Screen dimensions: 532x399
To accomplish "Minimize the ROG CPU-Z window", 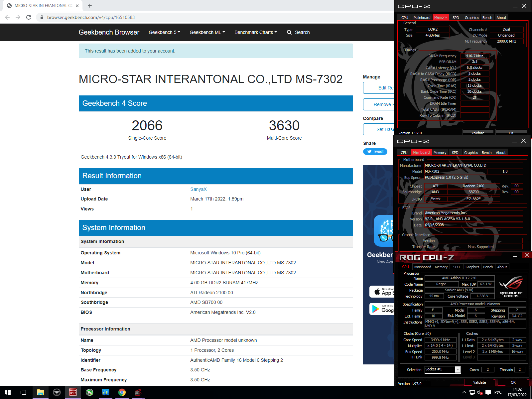I will [x=515, y=255].
